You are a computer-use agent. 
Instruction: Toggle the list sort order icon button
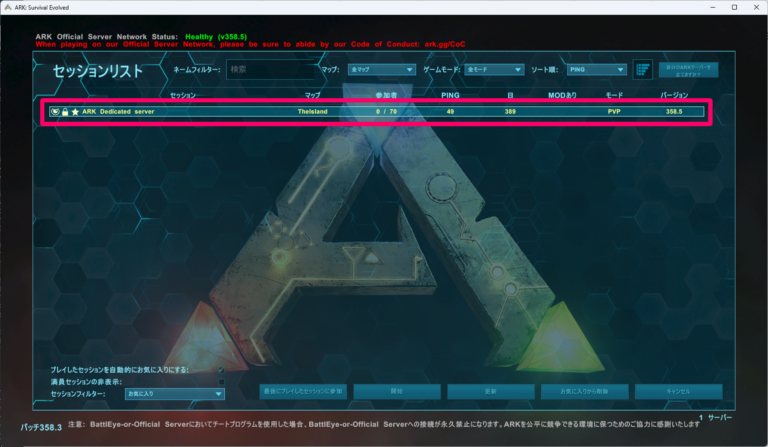643,70
